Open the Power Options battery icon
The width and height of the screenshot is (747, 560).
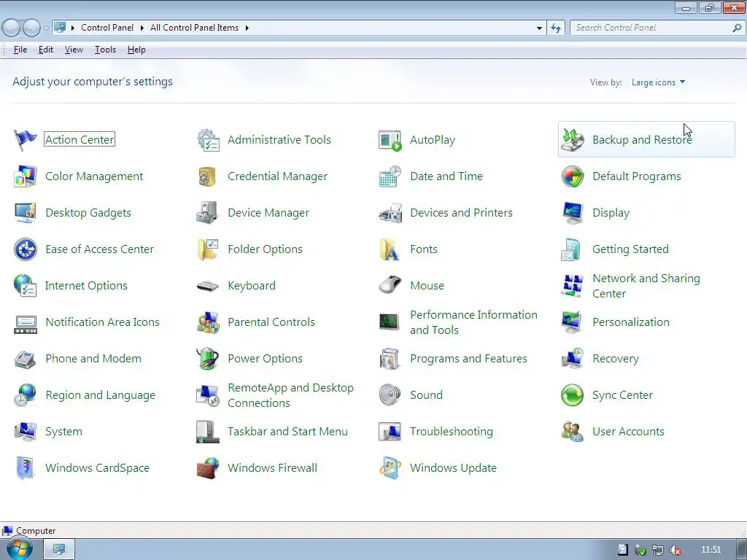208,359
